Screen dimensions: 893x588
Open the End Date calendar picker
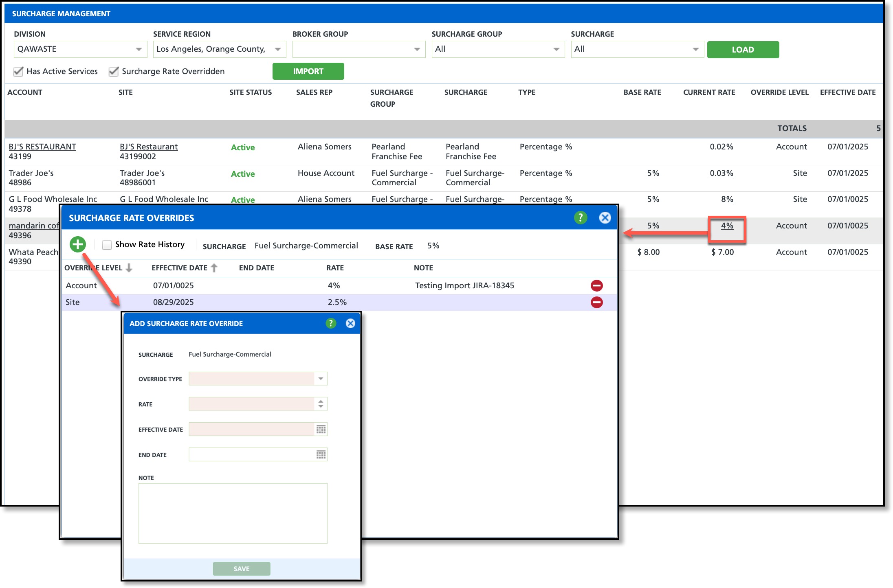click(321, 454)
